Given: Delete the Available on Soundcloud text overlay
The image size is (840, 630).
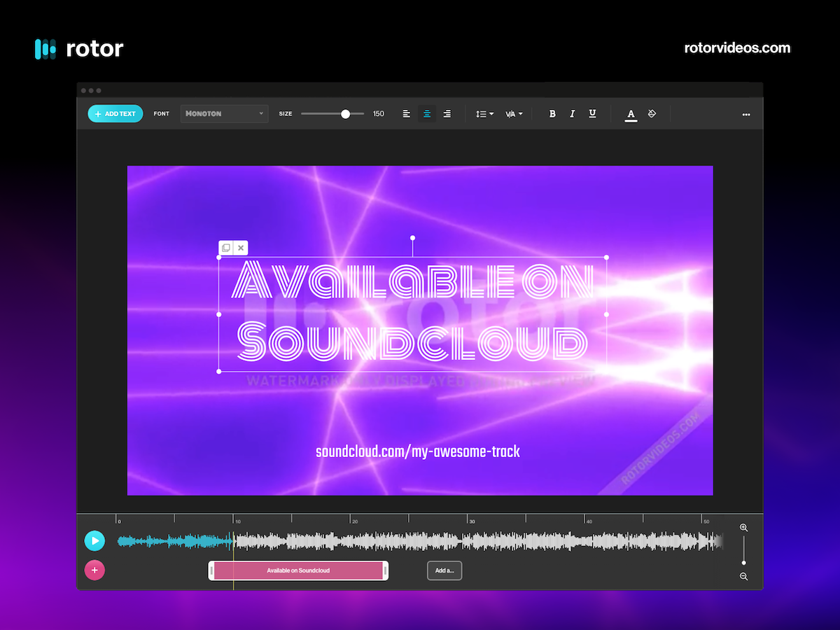Looking at the screenshot, I should point(241,247).
